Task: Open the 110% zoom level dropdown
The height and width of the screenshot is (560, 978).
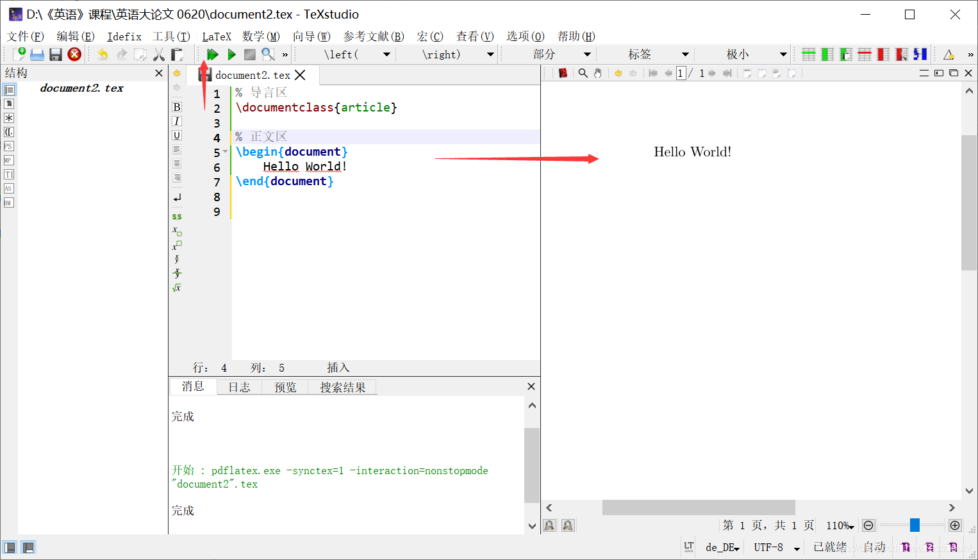Action: point(840,525)
